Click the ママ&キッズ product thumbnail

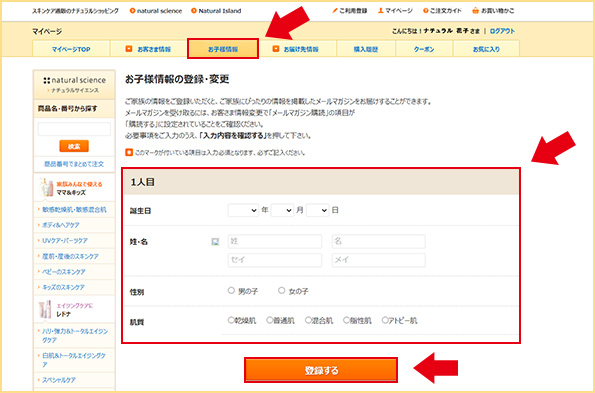[x=46, y=188]
